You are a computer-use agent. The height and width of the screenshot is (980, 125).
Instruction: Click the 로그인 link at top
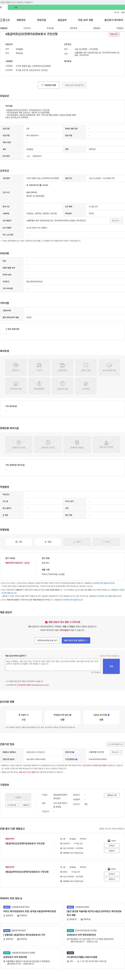(117, 13)
